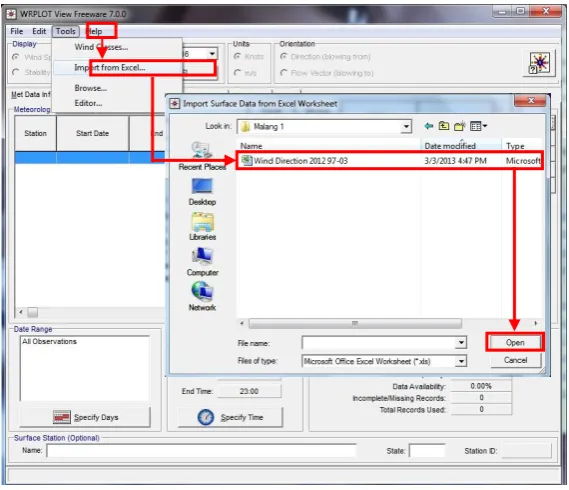The width and height of the screenshot is (569, 490).
Task: Select the Desktop shortcut icon
Action: tap(202, 192)
